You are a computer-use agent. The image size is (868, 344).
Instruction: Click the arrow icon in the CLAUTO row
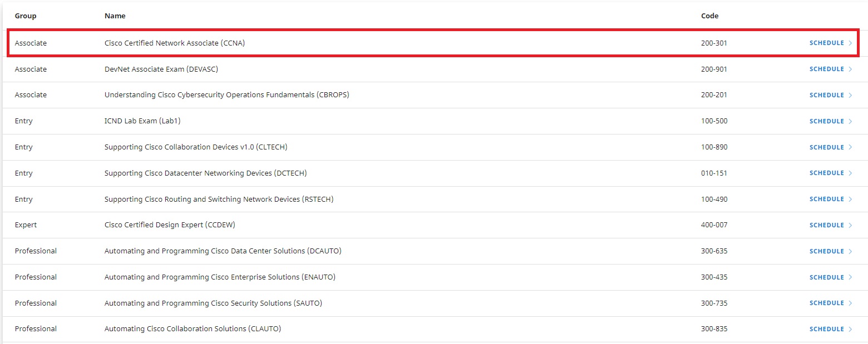(x=850, y=329)
